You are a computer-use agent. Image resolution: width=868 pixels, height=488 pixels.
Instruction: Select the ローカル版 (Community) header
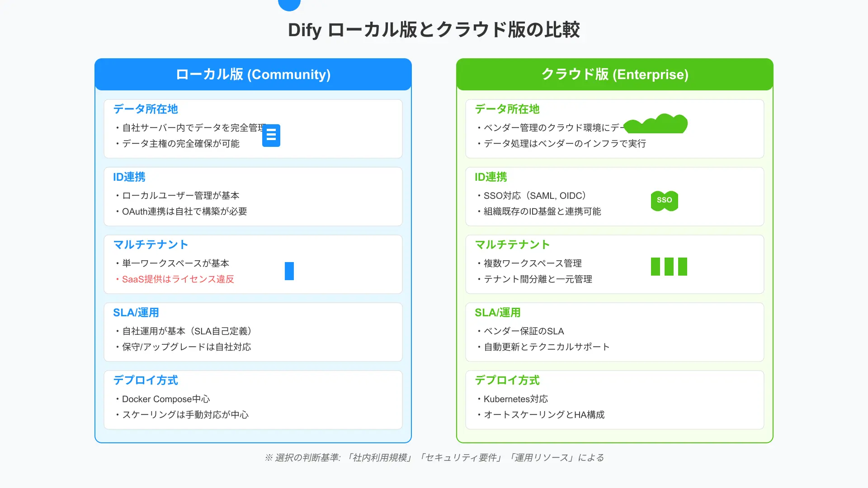click(253, 74)
